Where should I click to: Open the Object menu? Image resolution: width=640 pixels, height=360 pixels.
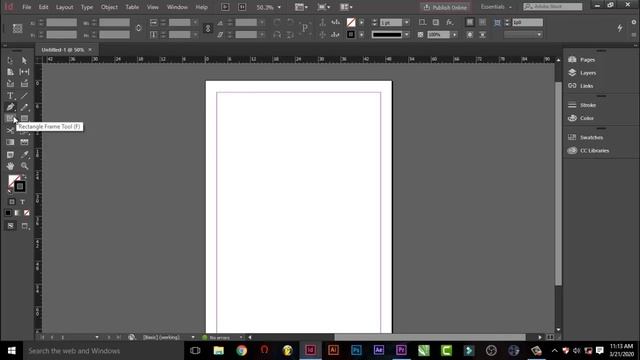tap(109, 7)
